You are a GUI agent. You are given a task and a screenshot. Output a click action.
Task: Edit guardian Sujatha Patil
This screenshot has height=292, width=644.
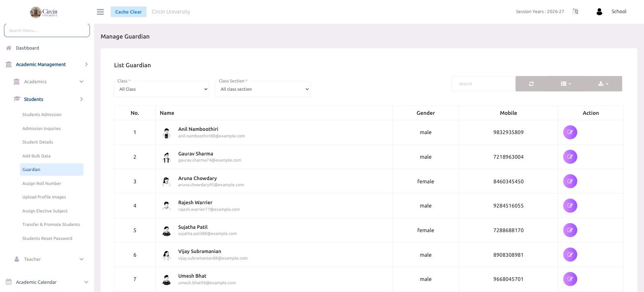click(x=570, y=230)
